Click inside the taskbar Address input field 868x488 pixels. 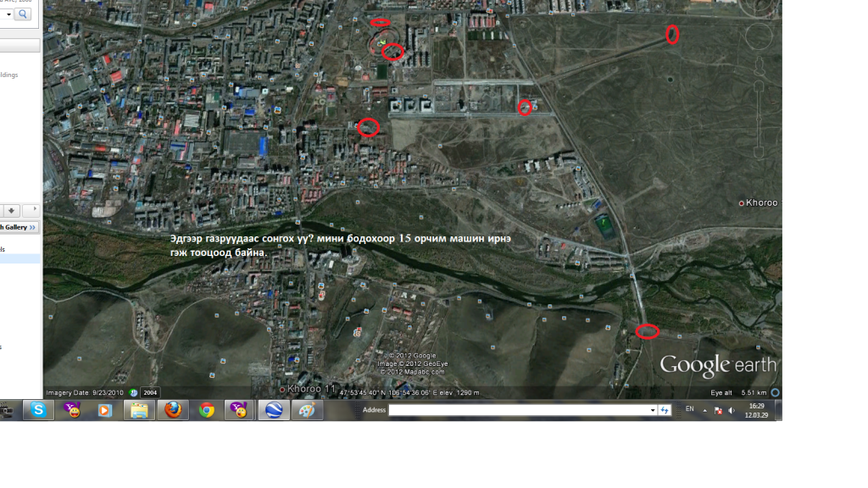[x=519, y=410]
